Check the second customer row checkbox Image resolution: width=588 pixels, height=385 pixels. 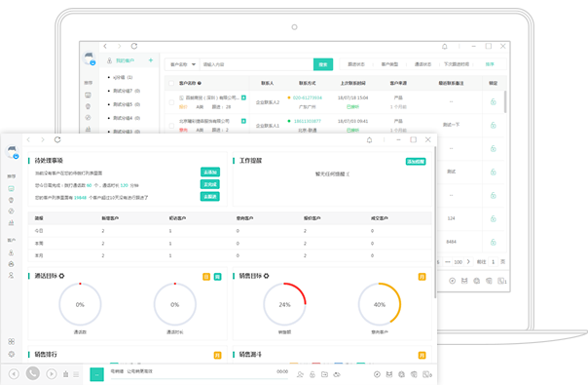[171, 126]
